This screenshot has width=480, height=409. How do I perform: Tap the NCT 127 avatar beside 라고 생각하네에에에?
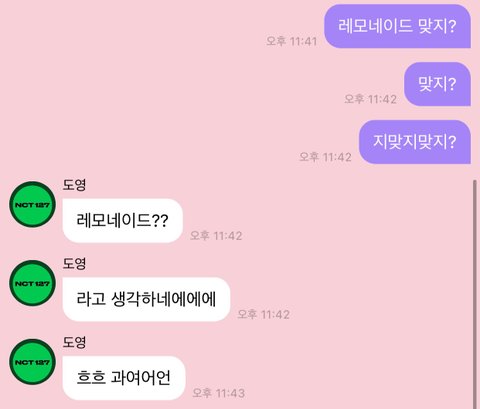point(32,283)
